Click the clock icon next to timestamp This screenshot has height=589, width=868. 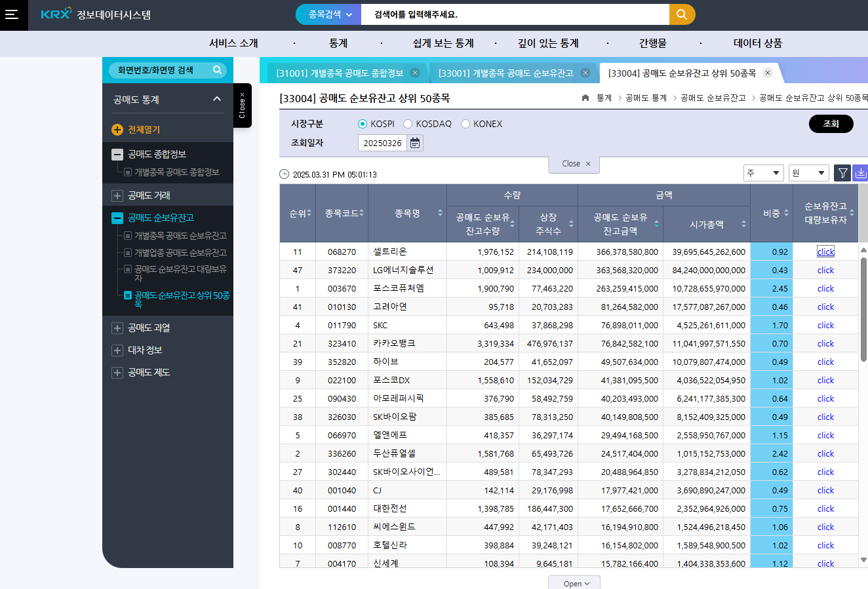coord(284,174)
